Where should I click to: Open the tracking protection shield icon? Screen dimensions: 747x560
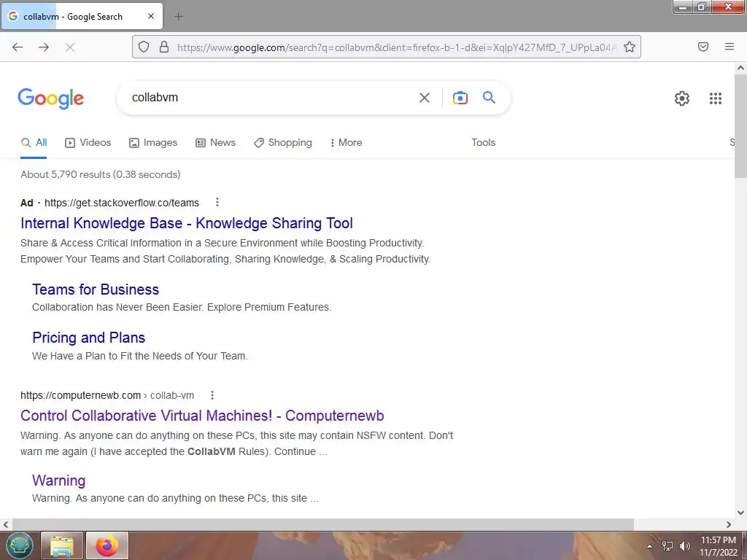(x=144, y=47)
